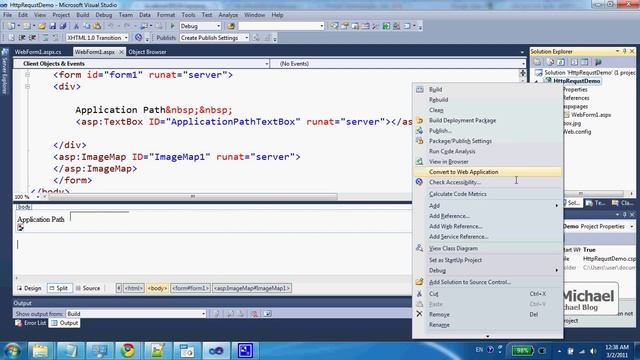Choose Remove from the context menu
The image size is (640, 360).
(x=487, y=315)
